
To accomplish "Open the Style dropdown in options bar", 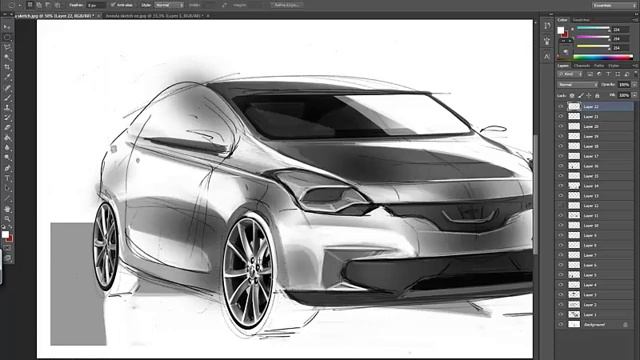I will point(169,5).
